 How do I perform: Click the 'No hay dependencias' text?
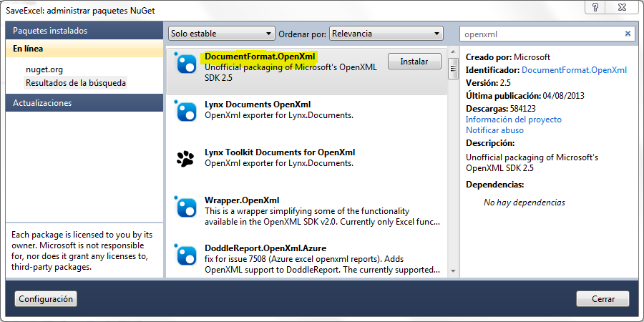tap(524, 202)
